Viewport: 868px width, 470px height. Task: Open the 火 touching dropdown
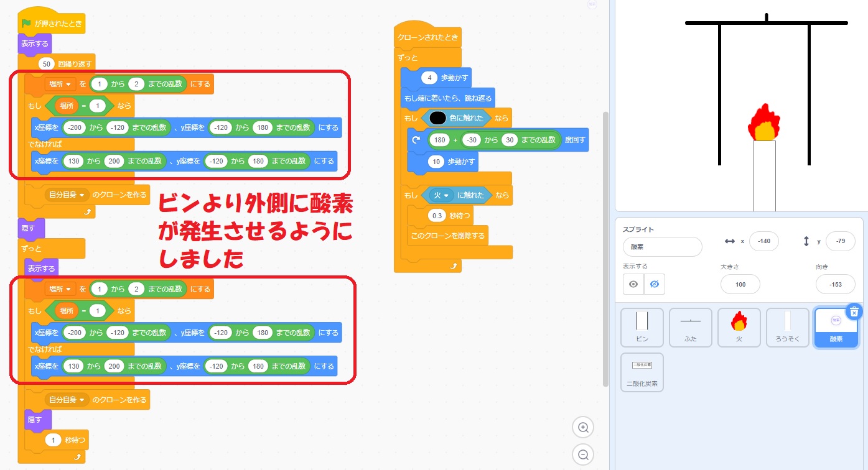(441, 195)
